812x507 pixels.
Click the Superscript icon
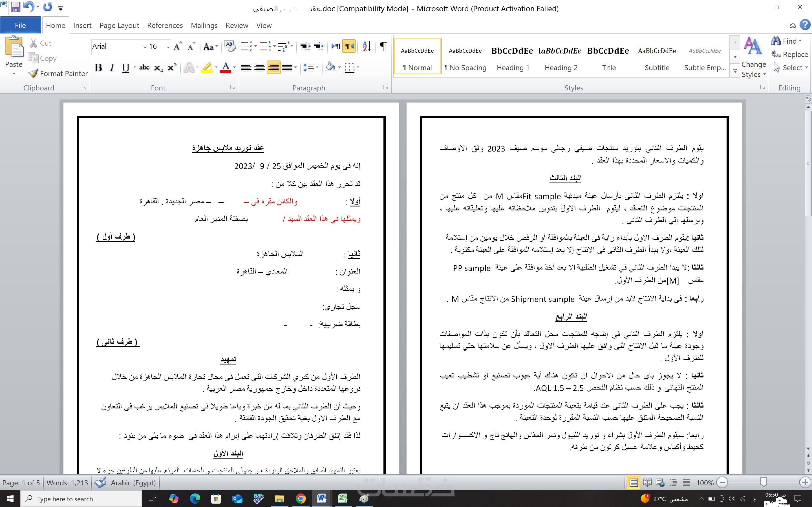pos(172,68)
